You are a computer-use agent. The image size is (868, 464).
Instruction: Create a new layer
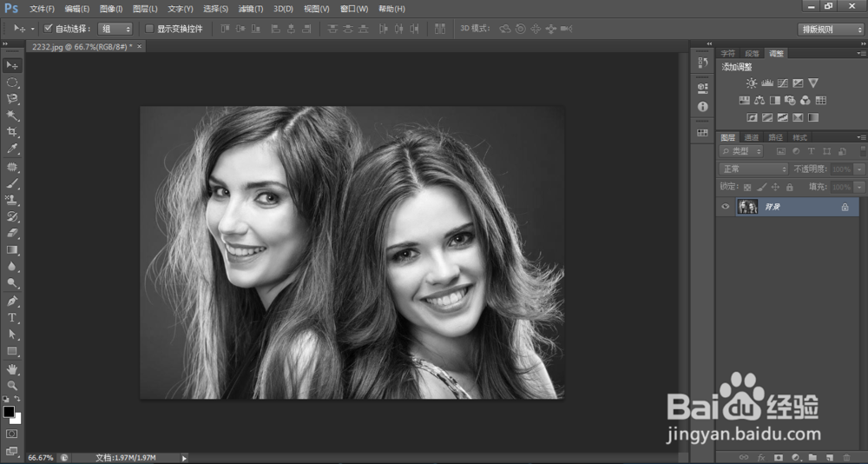829,457
